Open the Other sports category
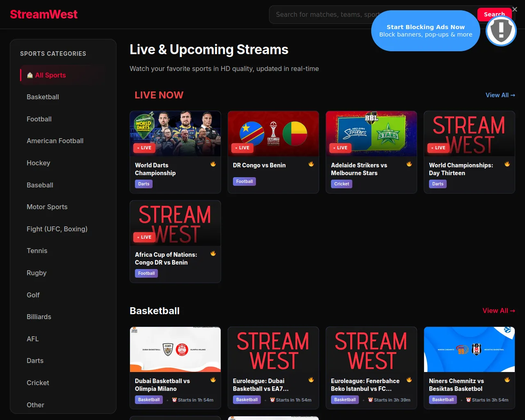Viewport: 525px width, 420px height. point(63,405)
